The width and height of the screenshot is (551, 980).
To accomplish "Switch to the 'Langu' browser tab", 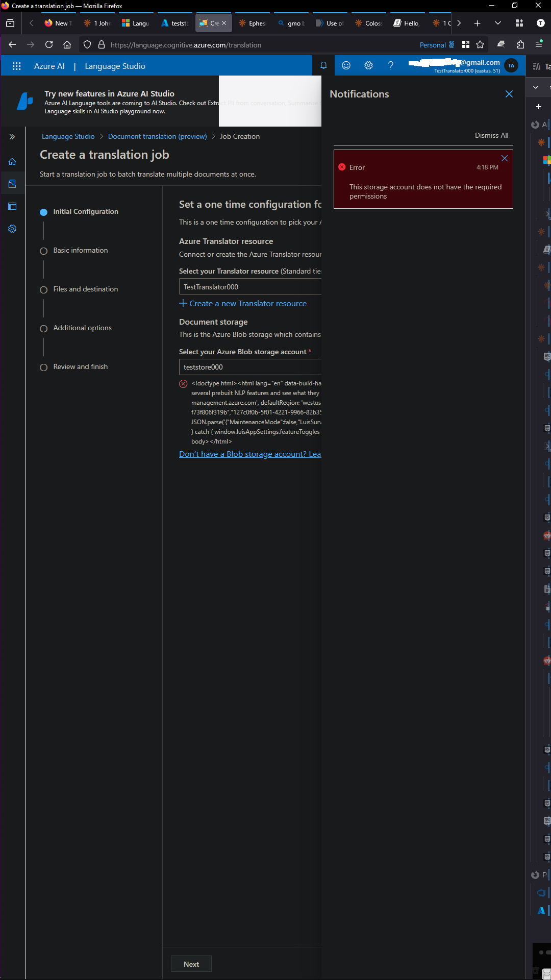I will pos(136,23).
